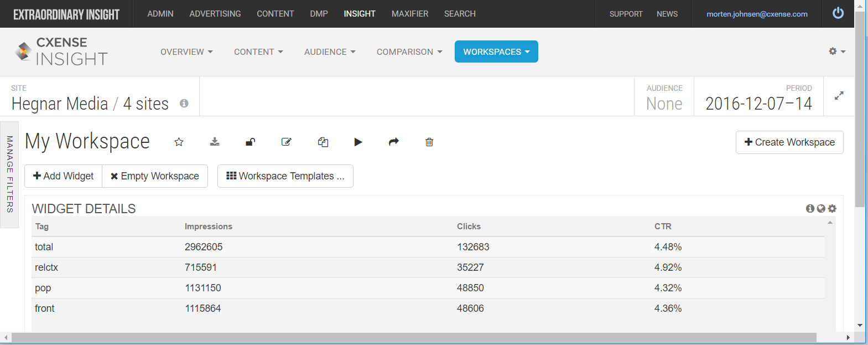The image size is (868, 345).
Task: Click the play slideshow icon
Action: pyautogui.click(x=358, y=142)
